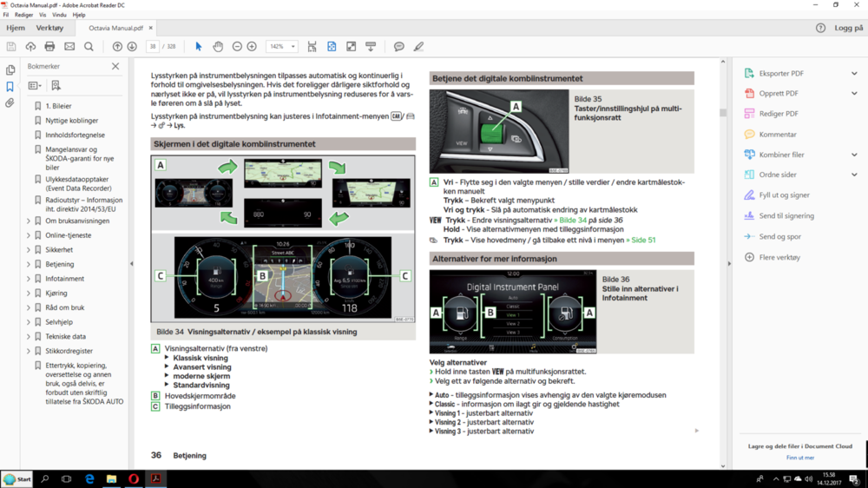This screenshot has height=488, width=868.
Task: Open the search magnifier tool
Action: [x=89, y=47]
